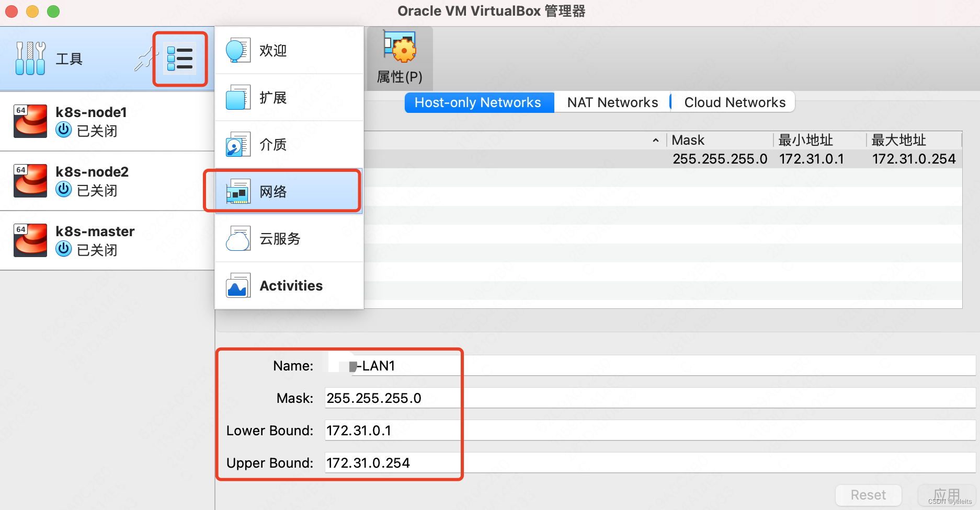Click the k8s-master red hat OS icon
Image resolution: width=980 pixels, height=510 pixels.
30,240
